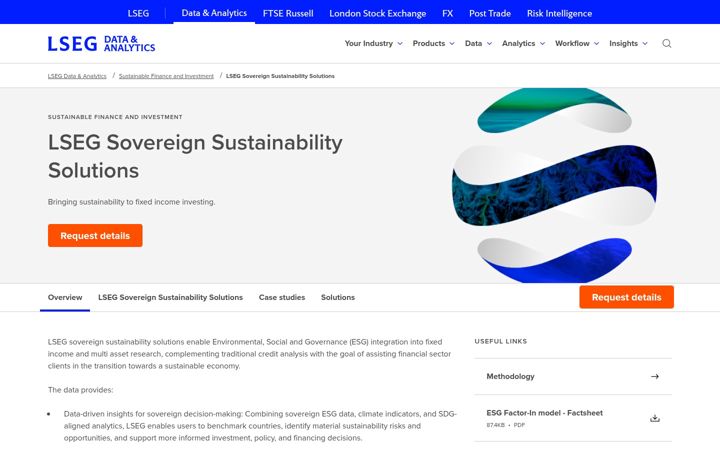The image size is (720, 450).
Task: Click the Methodology arrow icon
Action: click(655, 377)
